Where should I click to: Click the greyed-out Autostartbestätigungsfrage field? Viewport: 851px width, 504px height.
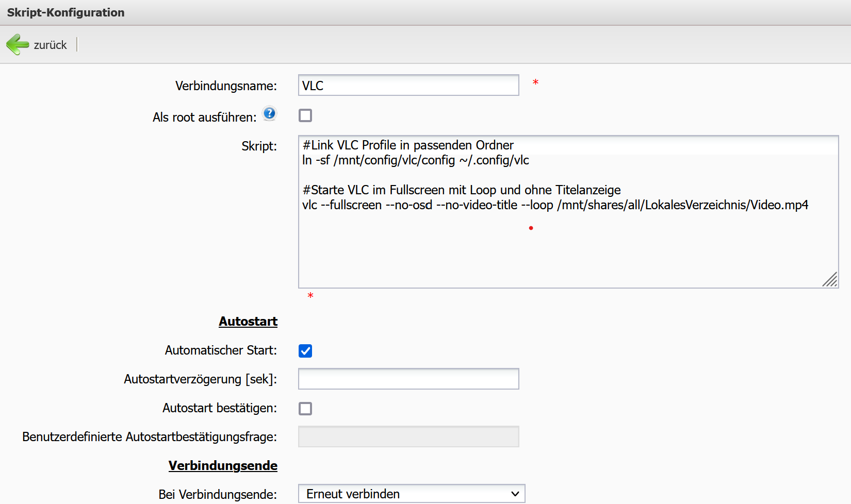pyautogui.click(x=408, y=437)
